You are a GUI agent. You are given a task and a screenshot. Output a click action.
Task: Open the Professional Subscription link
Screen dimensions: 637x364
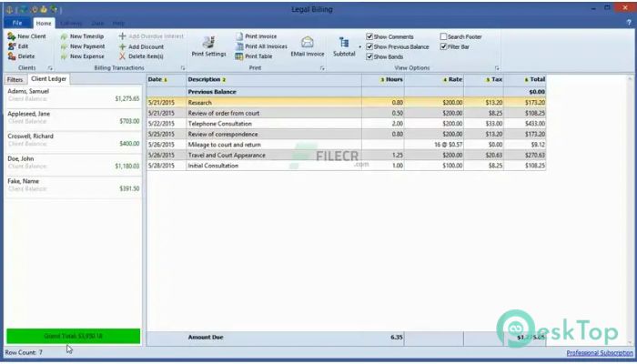(600, 353)
